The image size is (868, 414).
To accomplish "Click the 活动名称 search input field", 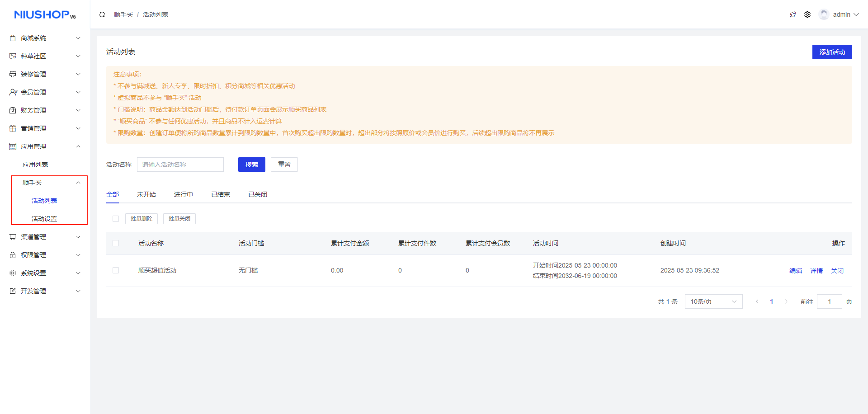I will pyautogui.click(x=180, y=164).
